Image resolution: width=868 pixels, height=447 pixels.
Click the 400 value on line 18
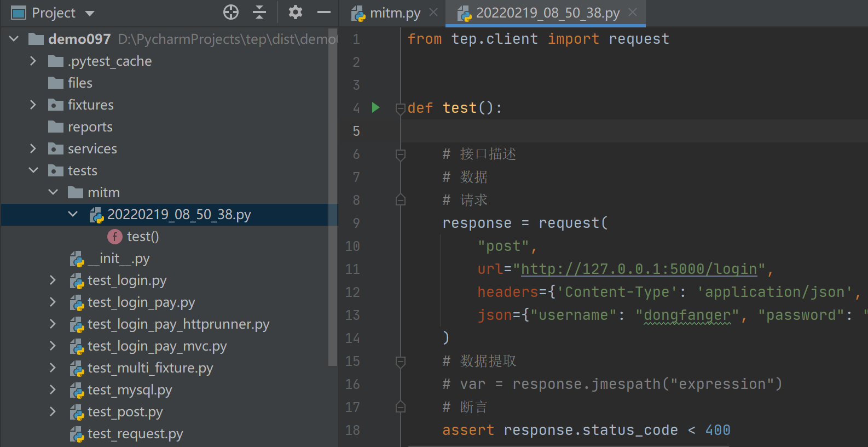717,430
